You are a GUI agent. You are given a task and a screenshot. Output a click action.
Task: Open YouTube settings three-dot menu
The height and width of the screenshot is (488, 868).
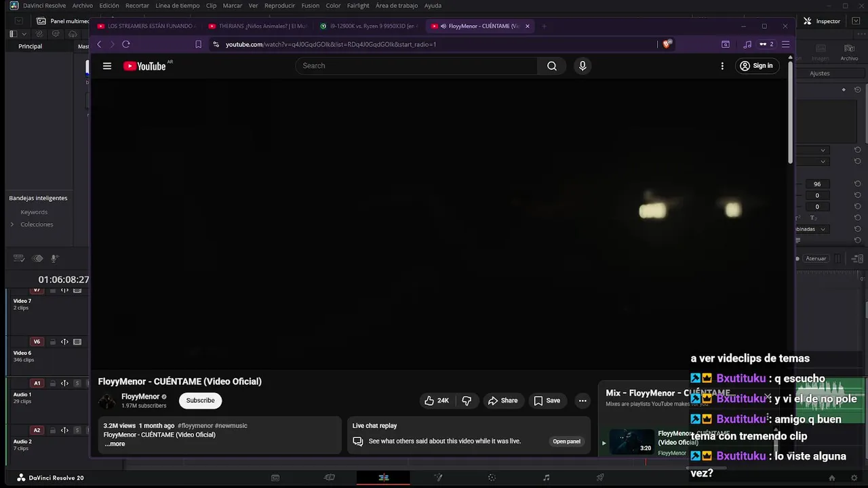click(x=722, y=66)
